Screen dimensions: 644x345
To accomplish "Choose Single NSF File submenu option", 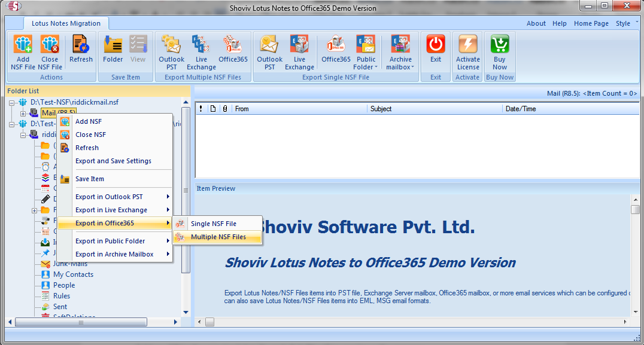I will coord(217,224).
